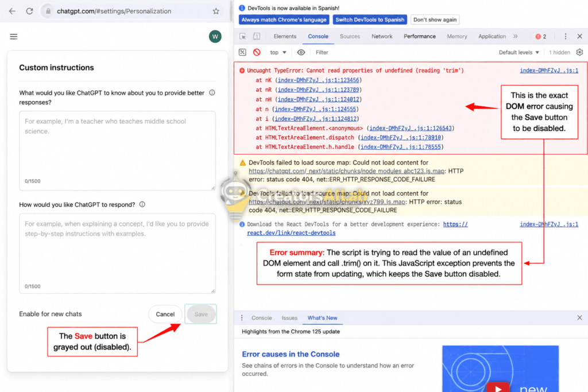Reload the page with the refresh icon
The height and width of the screenshot is (392, 588).
pyautogui.click(x=29, y=11)
